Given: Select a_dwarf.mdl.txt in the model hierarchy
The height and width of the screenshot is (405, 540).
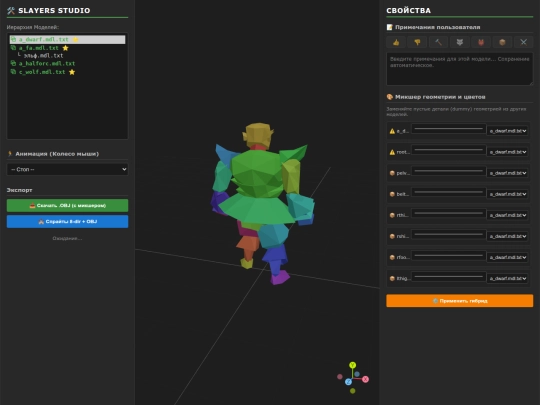Looking at the screenshot, I should pos(68,40).
